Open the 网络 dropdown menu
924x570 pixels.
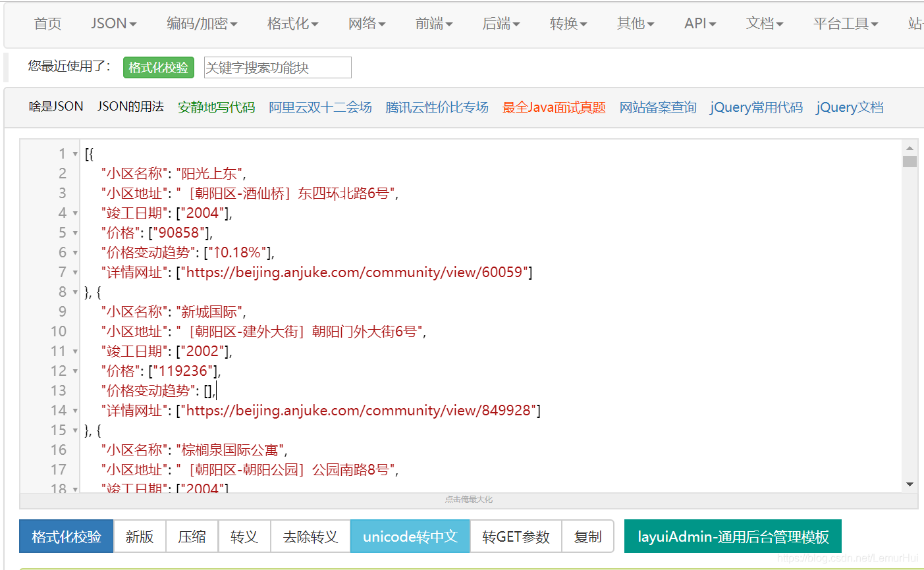coord(367,24)
